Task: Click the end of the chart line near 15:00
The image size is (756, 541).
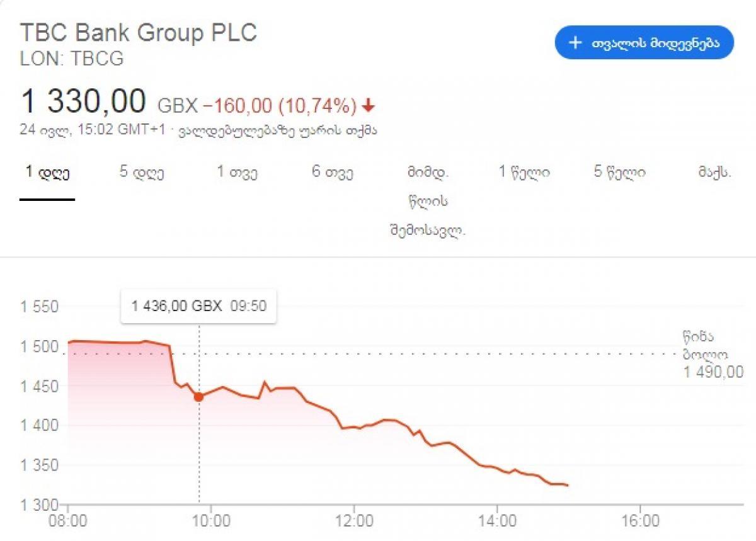Action: 568,485
